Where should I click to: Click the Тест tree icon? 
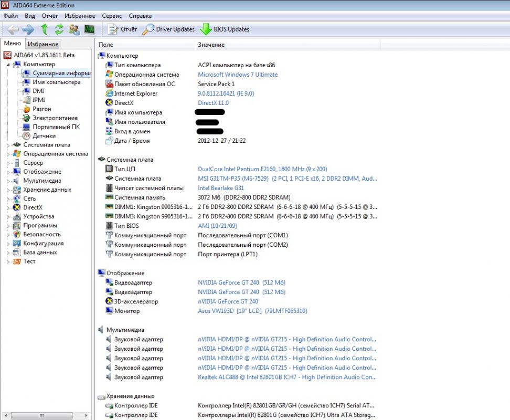pyautogui.click(x=17, y=261)
